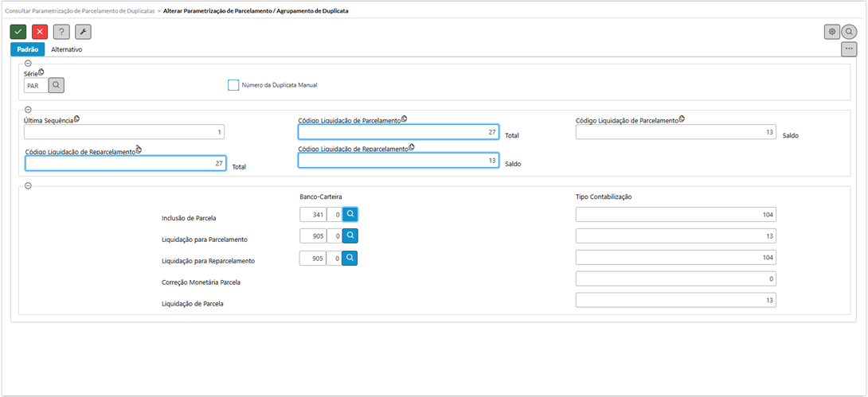Open the wrench tools icon

click(x=83, y=32)
